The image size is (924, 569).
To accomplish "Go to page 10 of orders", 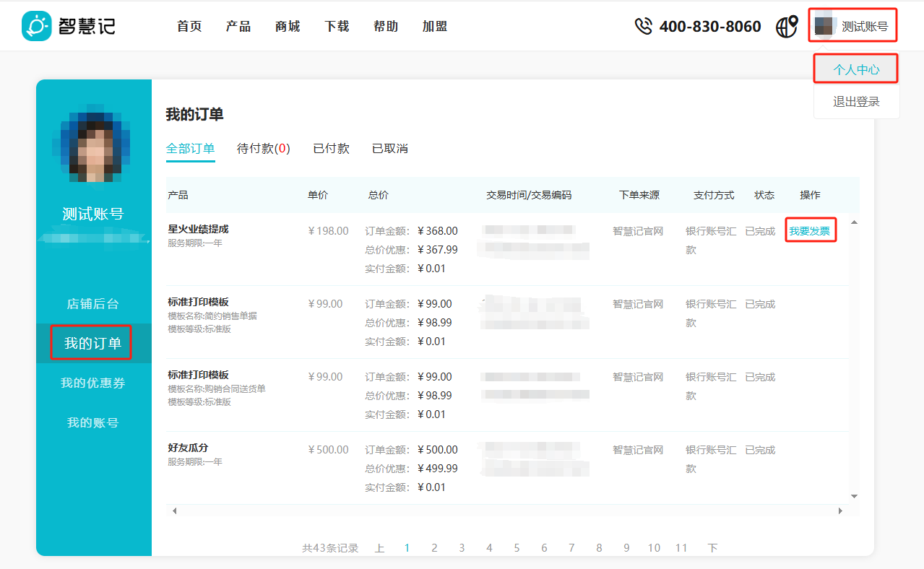I will [x=654, y=548].
